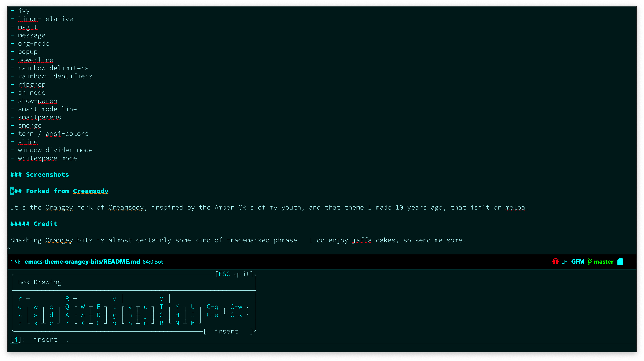Open the GFM major mode menu
The width and height of the screenshot is (644, 361).
point(578,262)
